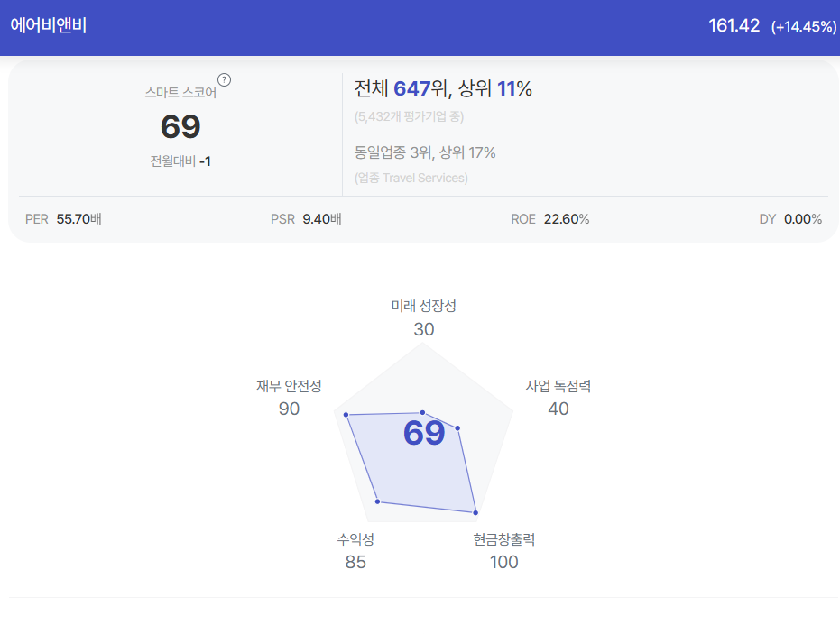This screenshot has width=840, height=634.
Task: Select the PSR 9.40배 metric
Action: 306,219
